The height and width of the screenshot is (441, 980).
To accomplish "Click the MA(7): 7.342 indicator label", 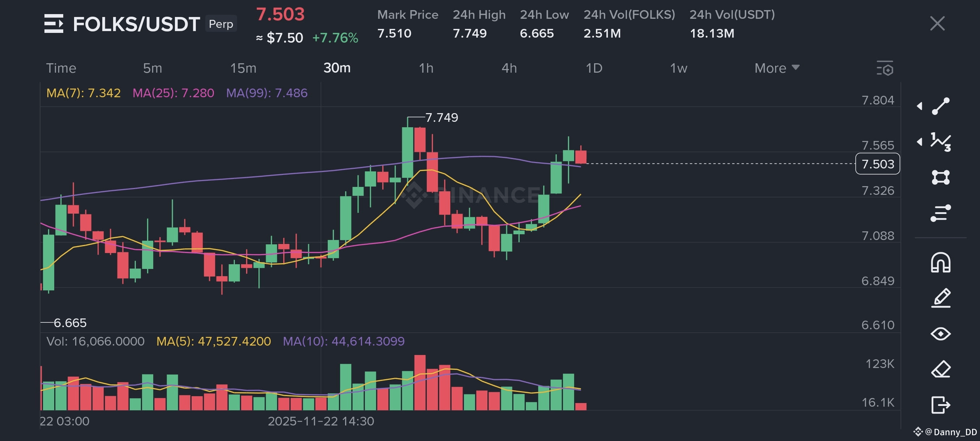I will (83, 93).
